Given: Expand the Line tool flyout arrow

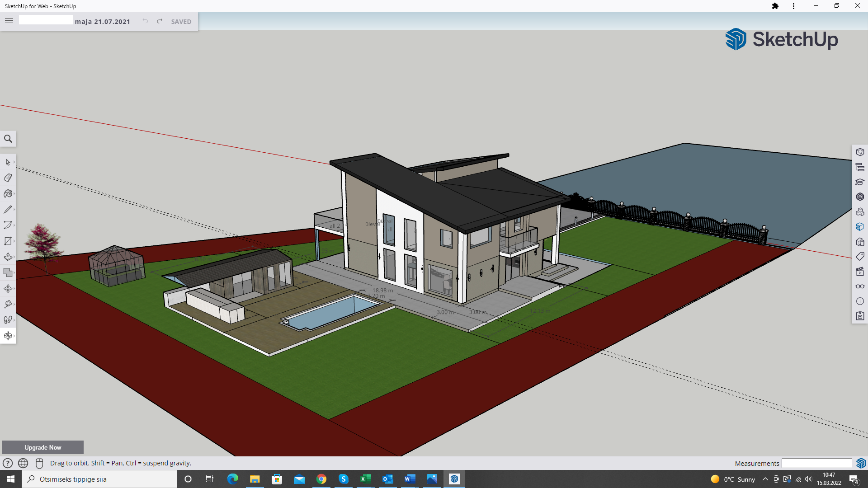Looking at the screenshot, I should [x=14, y=210].
